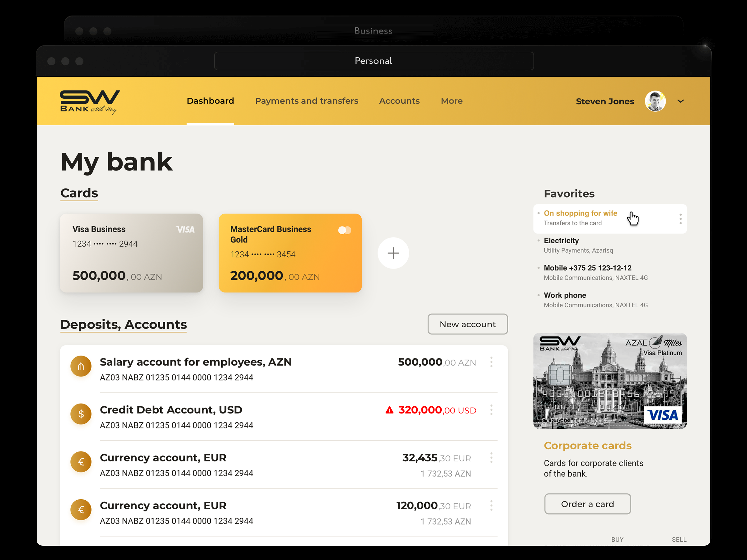Open options for 120,000,30 EUR account
The image size is (747, 560).
click(x=491, y=506)
